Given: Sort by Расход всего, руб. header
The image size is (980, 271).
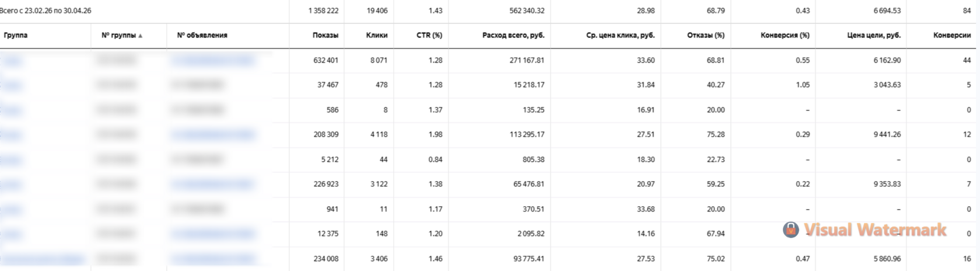Looking at the screenshot, I should click(513, 35).
